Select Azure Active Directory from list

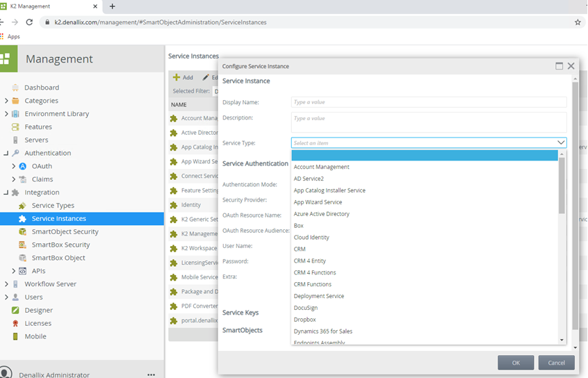321,214
